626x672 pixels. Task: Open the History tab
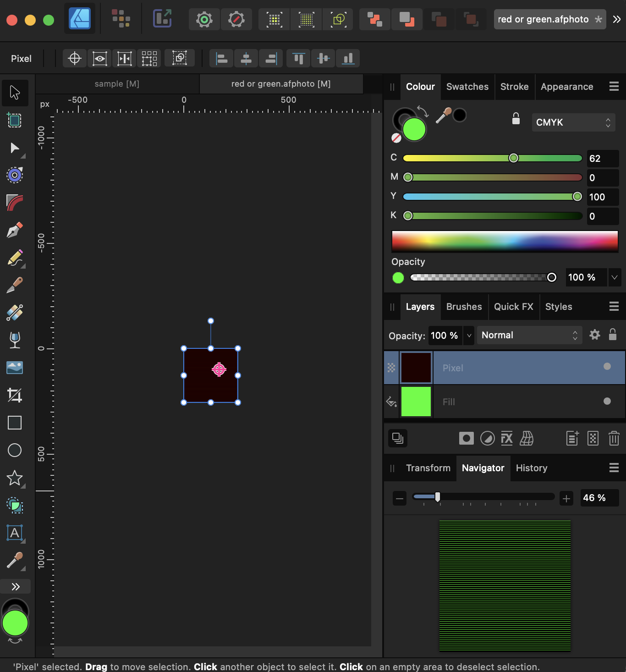[x=531, y=468]
